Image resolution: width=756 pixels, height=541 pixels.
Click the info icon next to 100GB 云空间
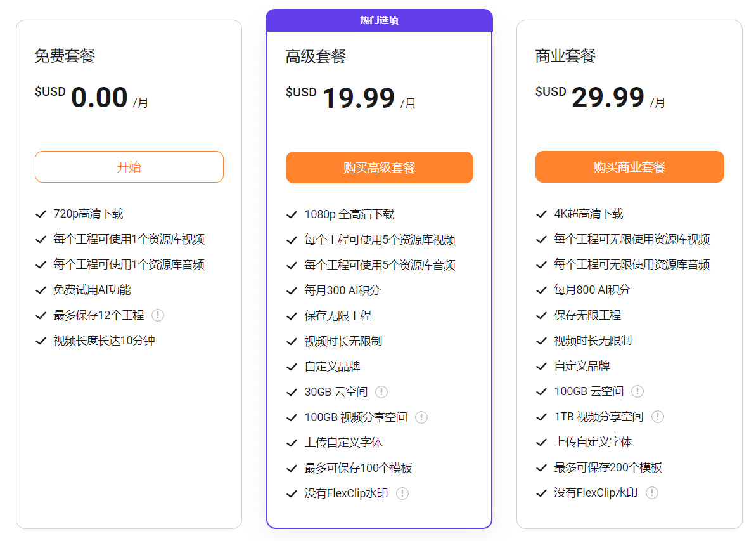[x=637, y=392]
